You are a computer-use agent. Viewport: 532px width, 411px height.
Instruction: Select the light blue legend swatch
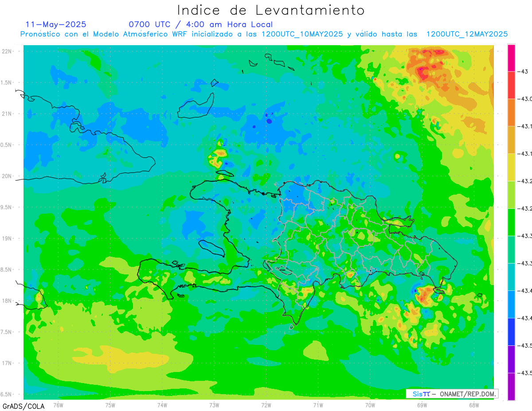[511, 304]
